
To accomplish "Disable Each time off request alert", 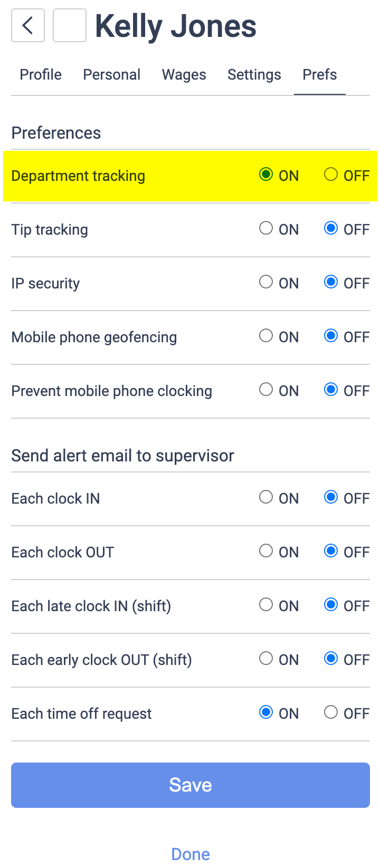I will pyautogui.click(x=331, y=712).
